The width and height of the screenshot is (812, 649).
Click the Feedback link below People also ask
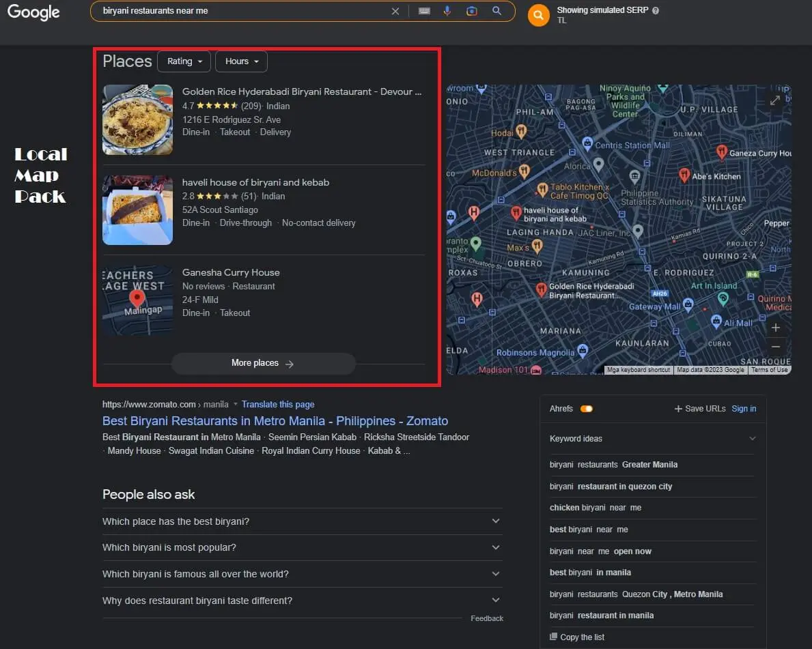[487, 618]
